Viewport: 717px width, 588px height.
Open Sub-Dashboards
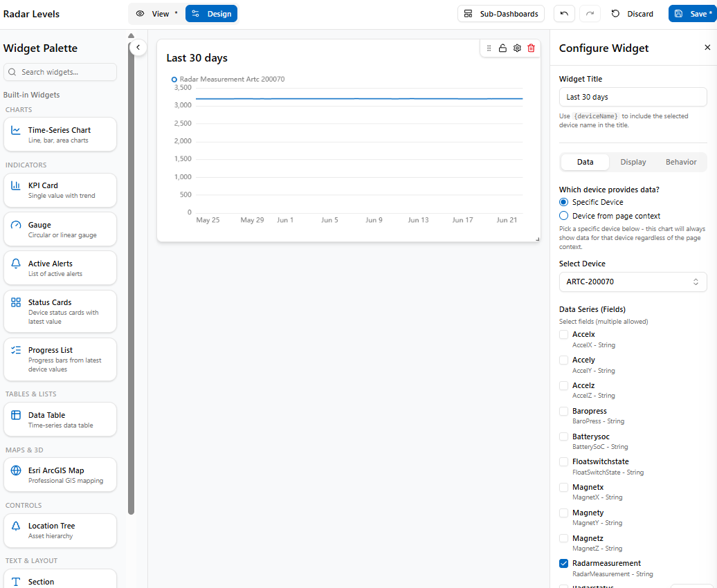(x=500, y=14)
